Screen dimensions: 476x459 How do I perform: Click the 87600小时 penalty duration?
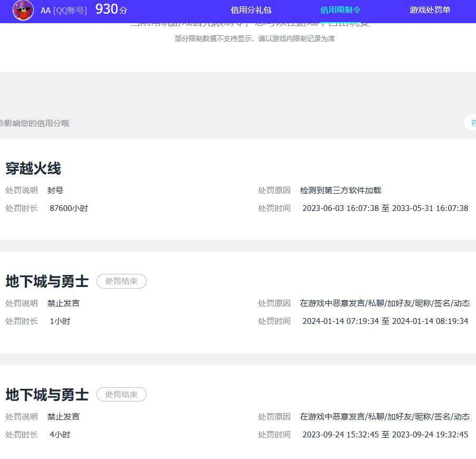tap(69, 208)
